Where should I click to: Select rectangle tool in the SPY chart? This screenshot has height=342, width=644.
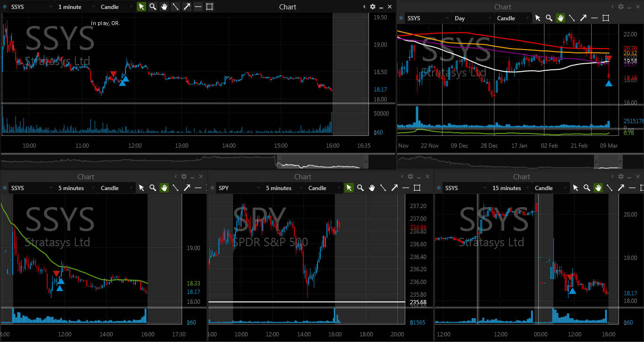click(x=417, y=188)
